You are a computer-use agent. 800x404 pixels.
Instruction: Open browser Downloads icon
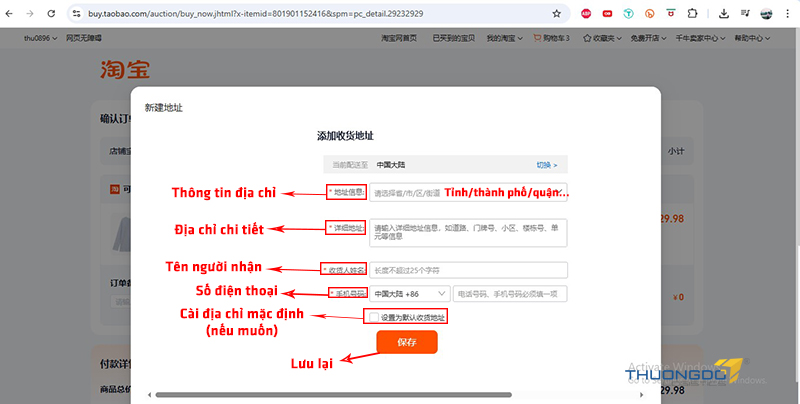(x=723, y=14)
